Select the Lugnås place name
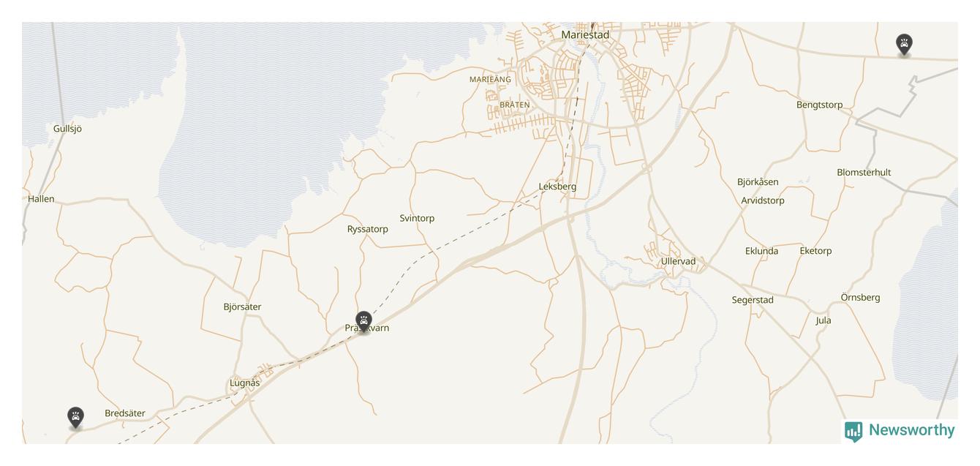Viewport: 980px width, 466px height. click(x=244, y=383)
